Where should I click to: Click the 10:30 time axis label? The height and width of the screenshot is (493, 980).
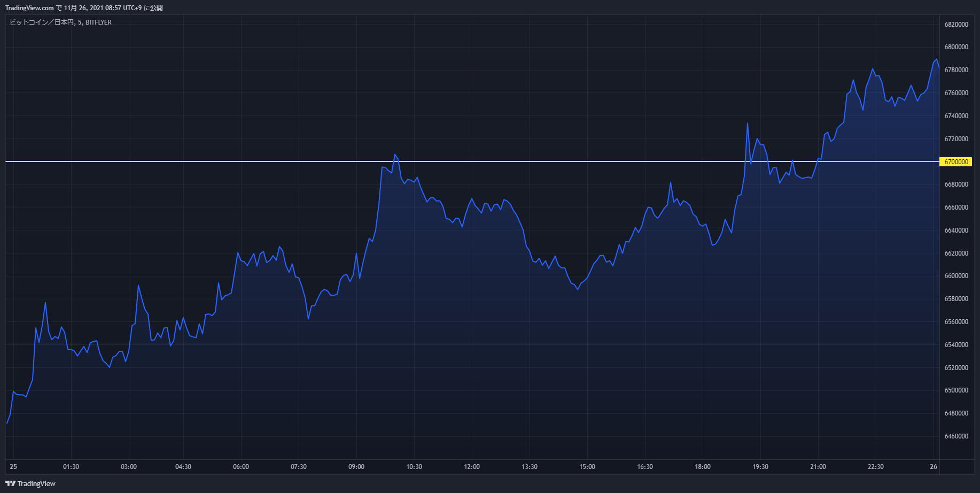click(414, 467)
